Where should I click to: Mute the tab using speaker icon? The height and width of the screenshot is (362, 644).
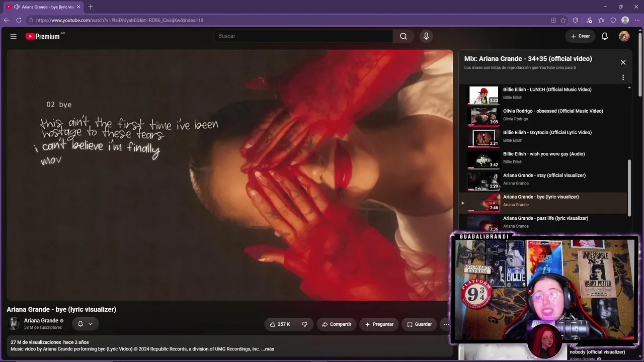[x=17, y=7]
